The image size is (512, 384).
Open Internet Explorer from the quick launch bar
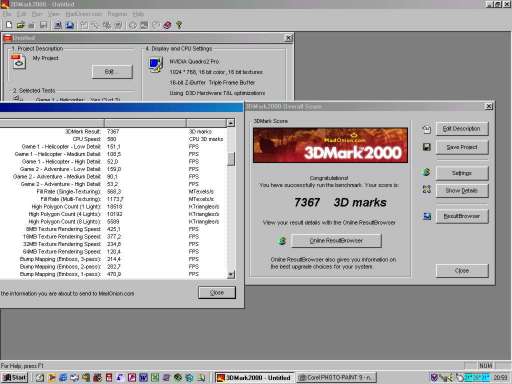[63, 377]
